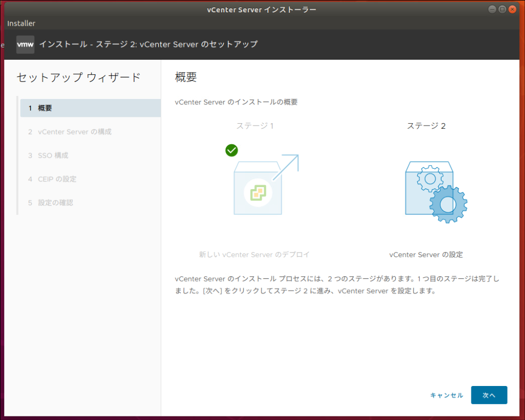The image size is (525, 420).
Task: Click the 次へ button
Action: point(489,395)
